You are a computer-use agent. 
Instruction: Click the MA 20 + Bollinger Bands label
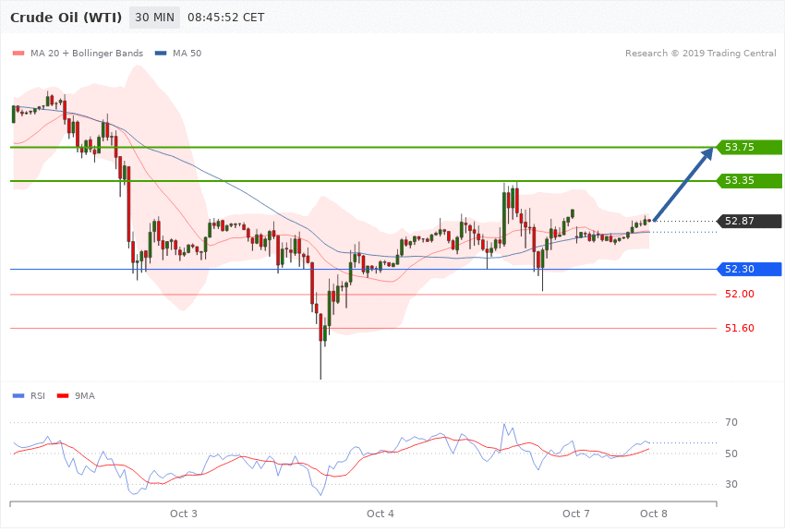pos(87,53)
